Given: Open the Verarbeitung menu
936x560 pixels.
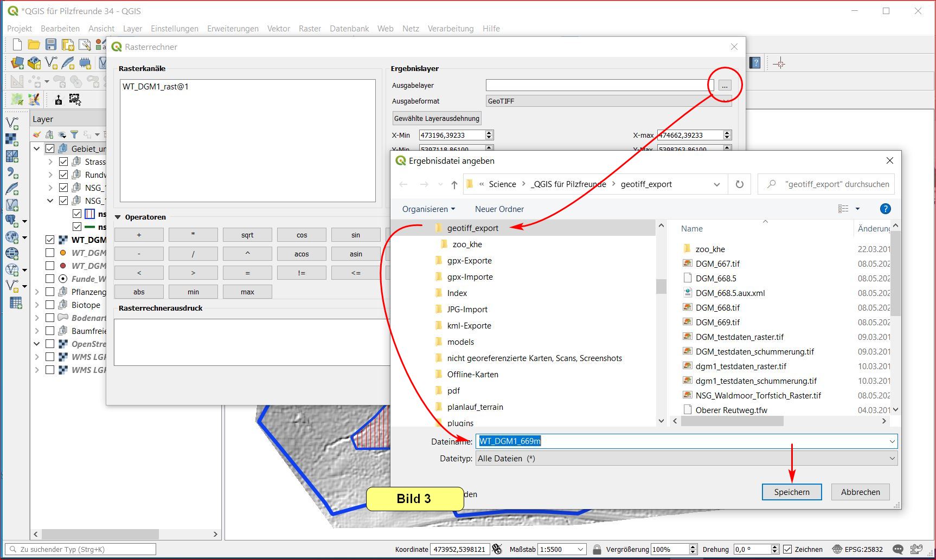Looking at the screenshot, I should 450,29.
